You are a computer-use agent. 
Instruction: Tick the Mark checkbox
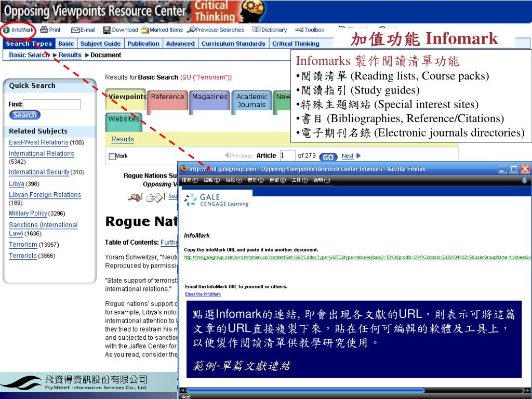tap(112, 156)
